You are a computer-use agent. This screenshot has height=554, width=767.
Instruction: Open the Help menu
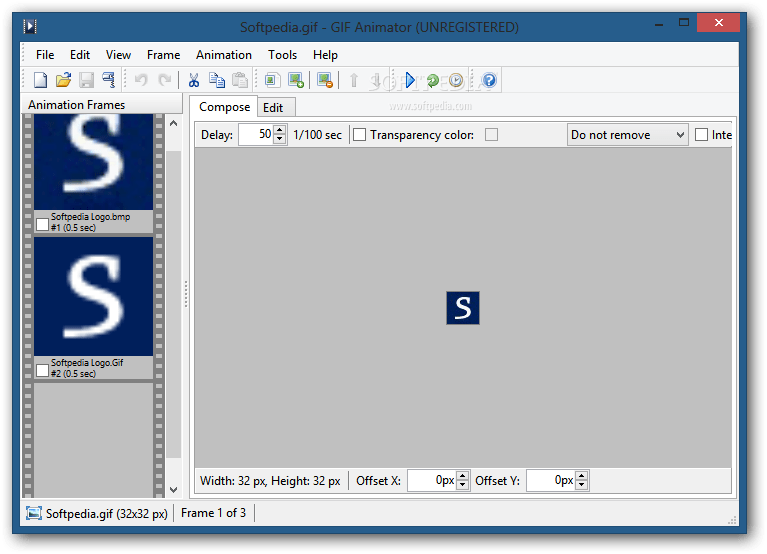(325, 55)
